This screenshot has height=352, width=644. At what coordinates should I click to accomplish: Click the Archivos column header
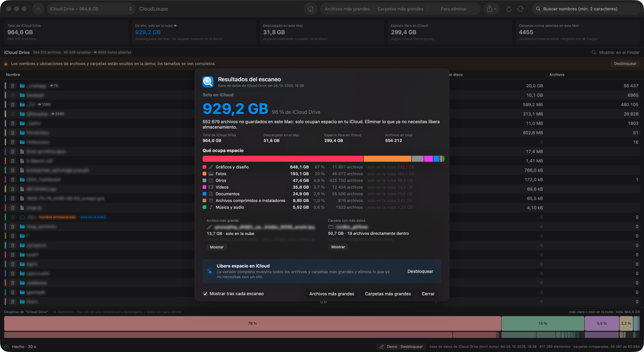click(x=557, y=75)
